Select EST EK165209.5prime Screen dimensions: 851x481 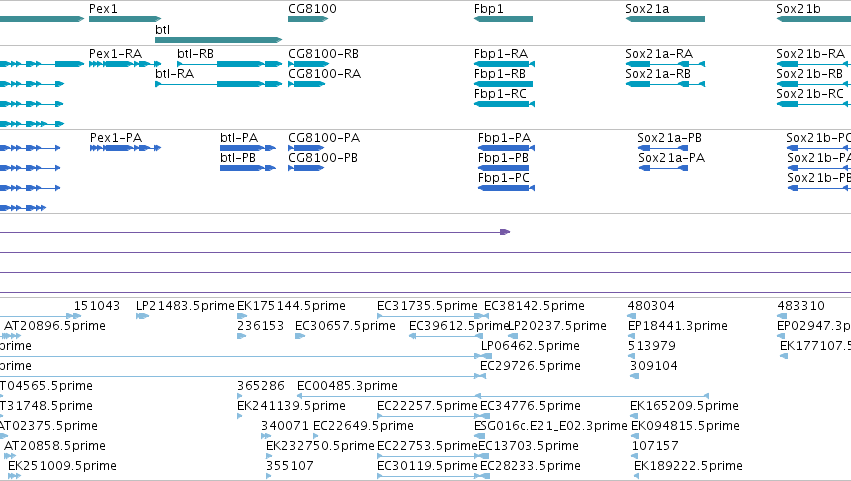click(x=684, y=406)
